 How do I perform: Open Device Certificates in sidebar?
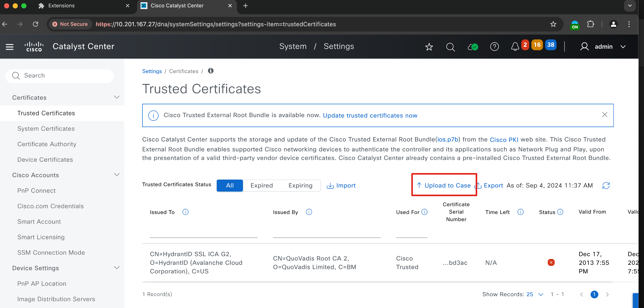(45, 160)
